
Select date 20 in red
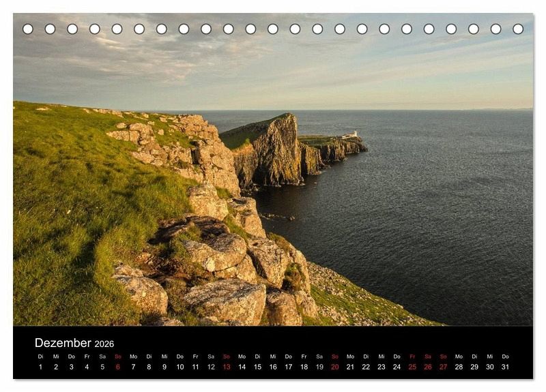[x=334, y=367]
